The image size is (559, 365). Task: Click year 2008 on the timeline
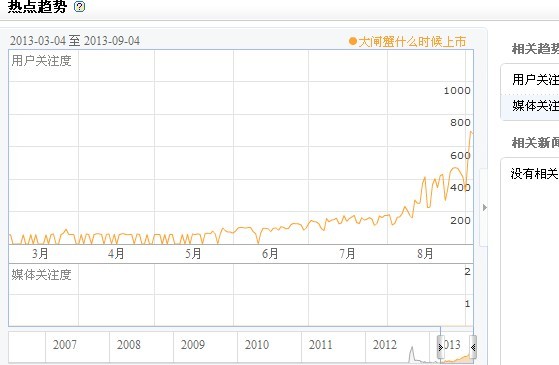coord(129,345)
